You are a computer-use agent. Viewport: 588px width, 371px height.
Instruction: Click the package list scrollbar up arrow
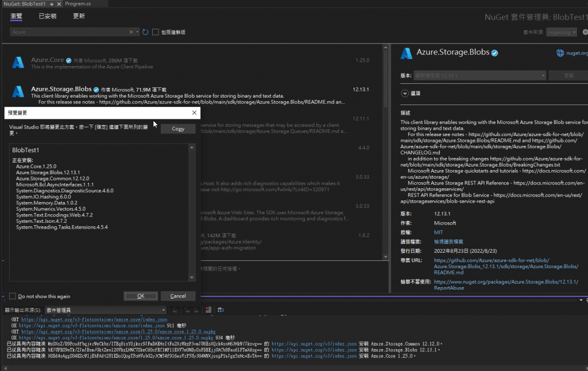pyautogui.click(x=385, y=48)
